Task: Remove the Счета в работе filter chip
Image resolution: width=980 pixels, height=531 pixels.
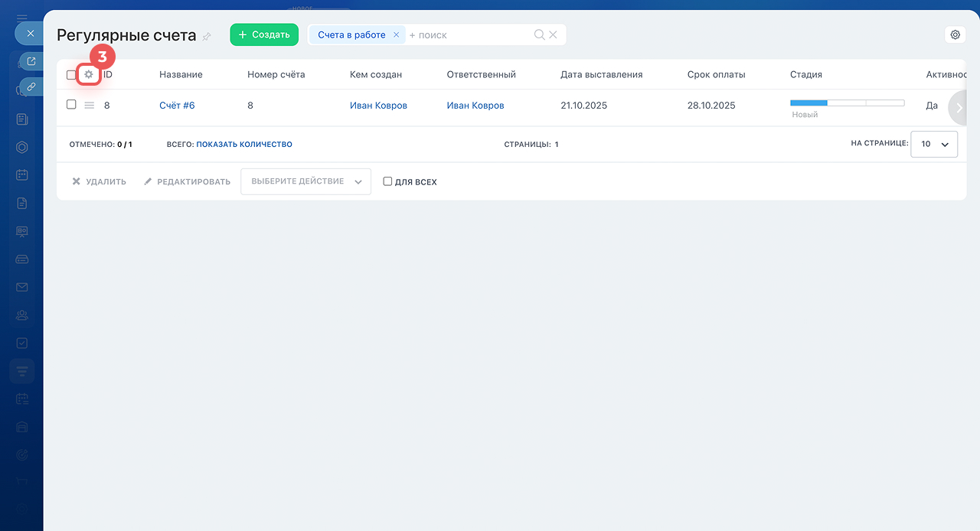Action: coord(396,35)
